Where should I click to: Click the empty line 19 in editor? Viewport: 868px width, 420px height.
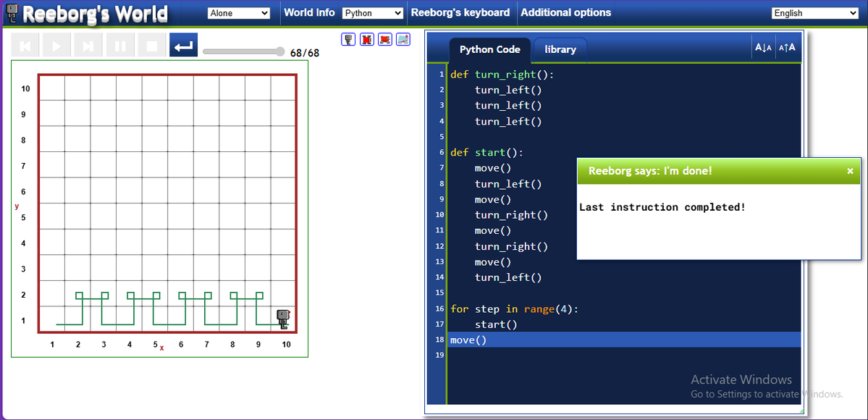coord(624,355)
